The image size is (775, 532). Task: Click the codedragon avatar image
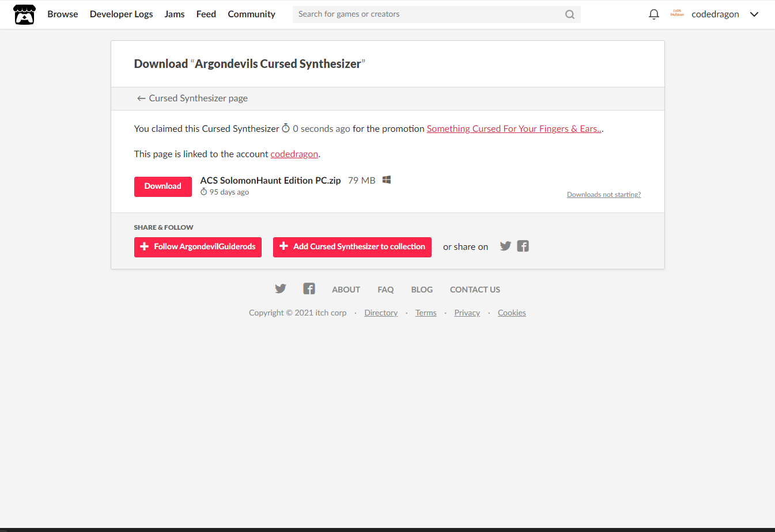pos(677,14)
